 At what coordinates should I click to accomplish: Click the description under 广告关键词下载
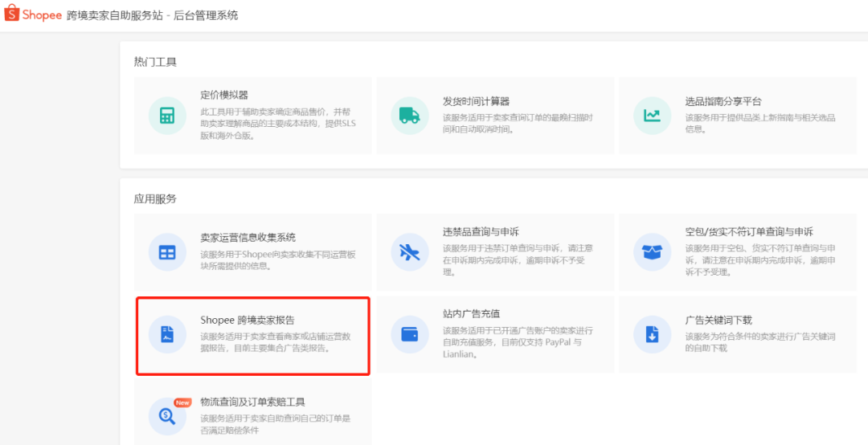(760, 343)
